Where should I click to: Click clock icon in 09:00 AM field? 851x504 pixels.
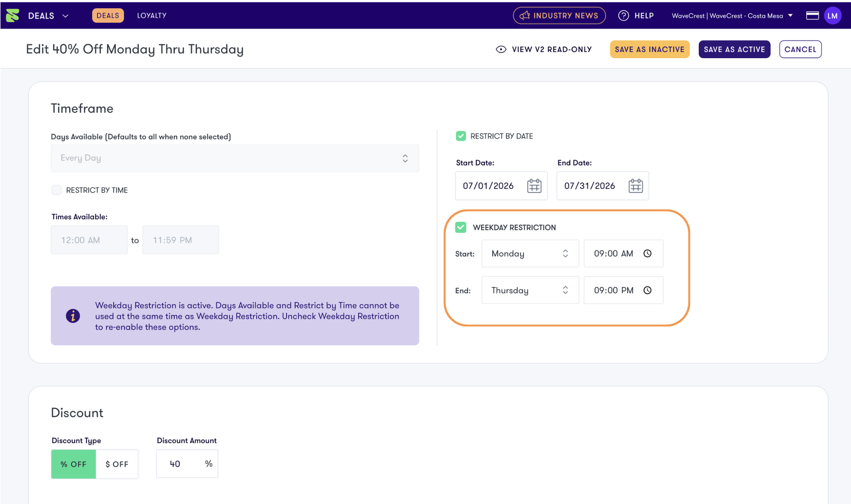pos(647,253)
